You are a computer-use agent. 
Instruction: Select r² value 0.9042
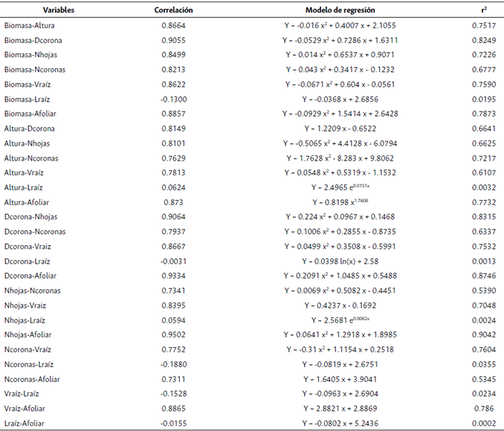(x=484, y=334)
